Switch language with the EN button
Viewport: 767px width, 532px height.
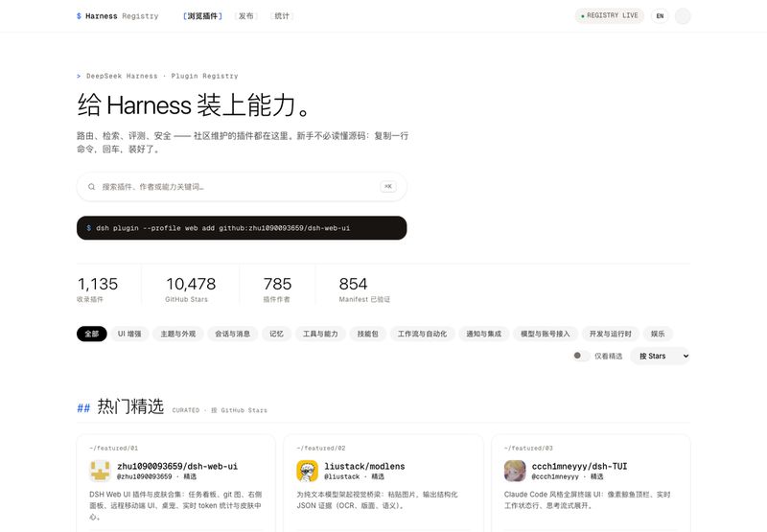(x=660, y=16)
